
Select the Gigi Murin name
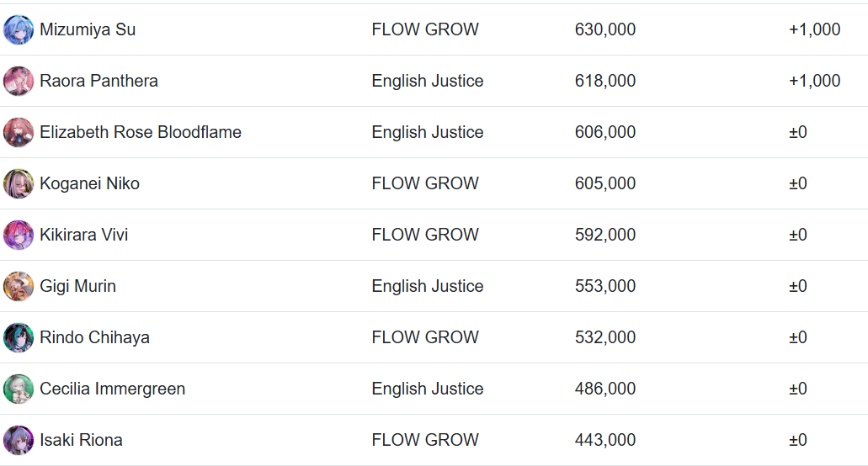point(77,286)
